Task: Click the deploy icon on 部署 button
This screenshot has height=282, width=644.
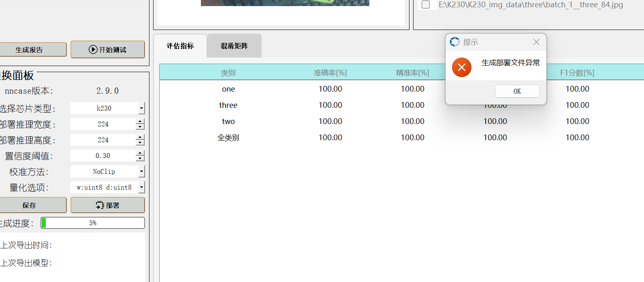Action: (100, 205)
